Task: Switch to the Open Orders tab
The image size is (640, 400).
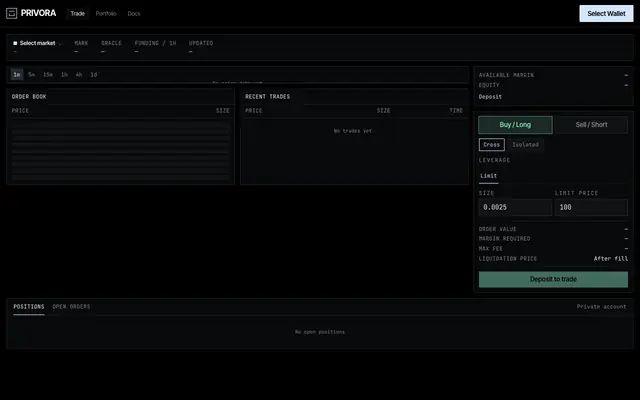Action: tap(71, 307)
